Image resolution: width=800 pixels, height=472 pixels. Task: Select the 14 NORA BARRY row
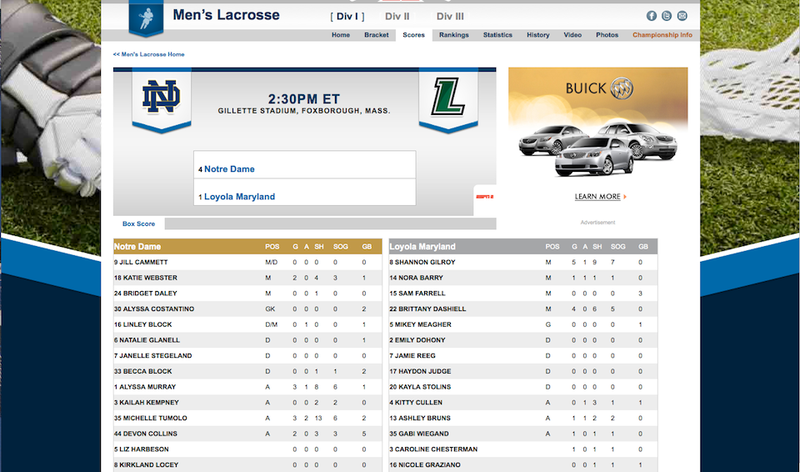click(x=523, y=278)
